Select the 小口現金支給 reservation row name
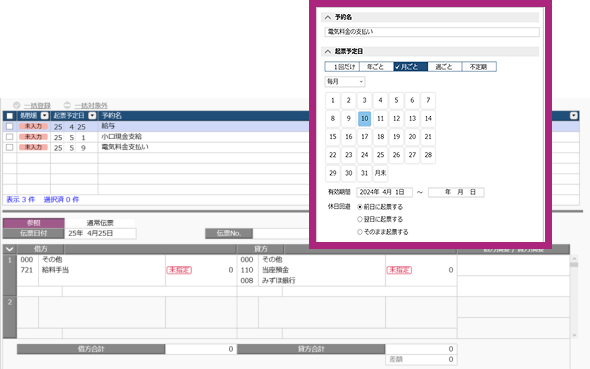This screenshot has height=369, width=590. [x=122, y=137]
